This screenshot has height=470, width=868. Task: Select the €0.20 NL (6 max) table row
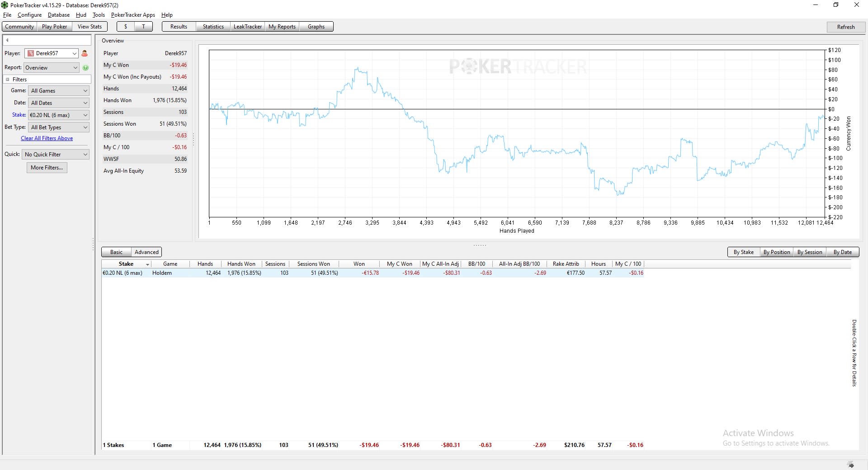coord(373,273)
